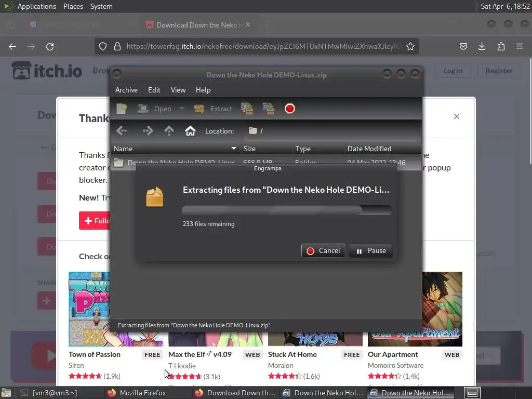Open the Edit menu in Engrampa
Image resolution: width=532 pixels, height=399 pixels.
[154, 90]
